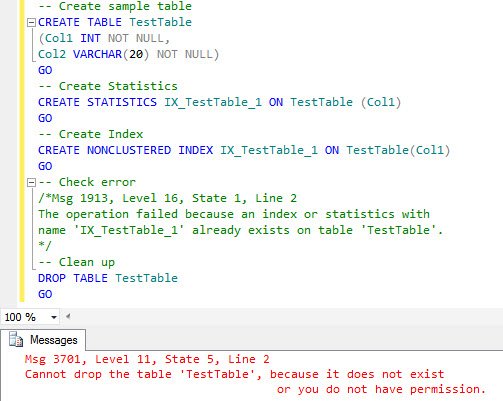Select the Messages tab
Screen dimensions: 503x401
[x=43, y=340]
